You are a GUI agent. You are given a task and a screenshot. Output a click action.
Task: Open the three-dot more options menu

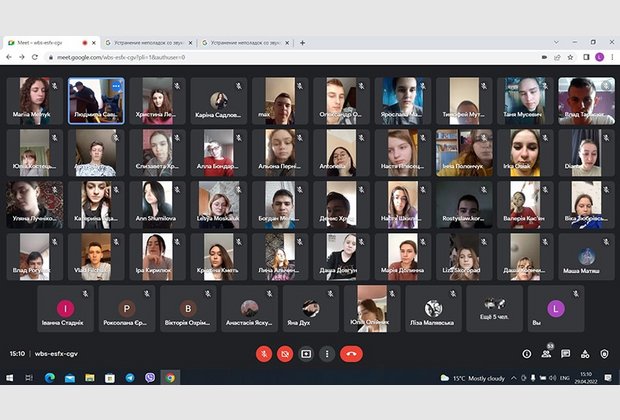[327, 353]
